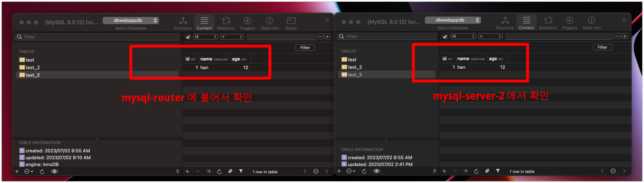Click age value 12 in right window
The image size is (644, 183).
[502, 67]
